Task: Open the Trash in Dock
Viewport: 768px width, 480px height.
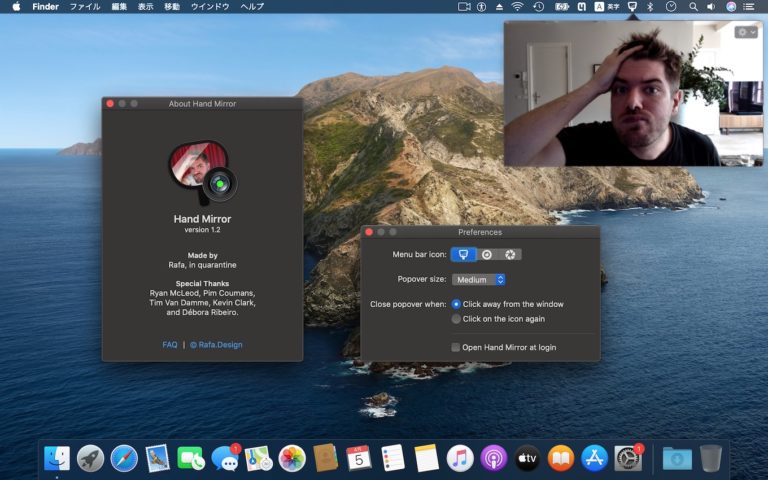Action: pos(711,458)
